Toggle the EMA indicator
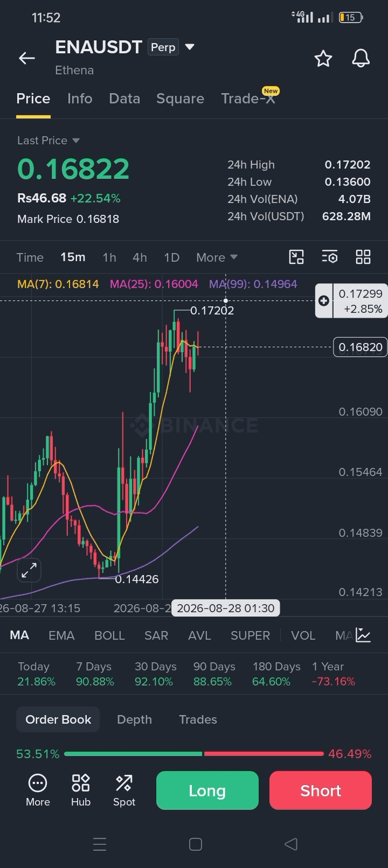This screenshot has height=868, width=388. 61,635
